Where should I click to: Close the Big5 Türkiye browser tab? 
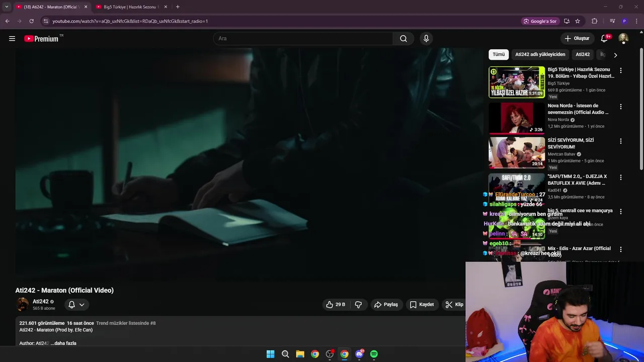166,7
